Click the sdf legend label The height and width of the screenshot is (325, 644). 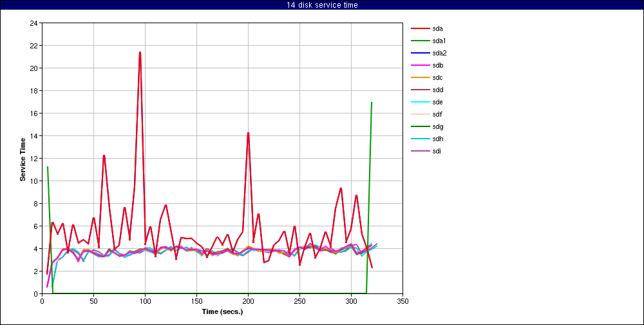click(437, 114)
